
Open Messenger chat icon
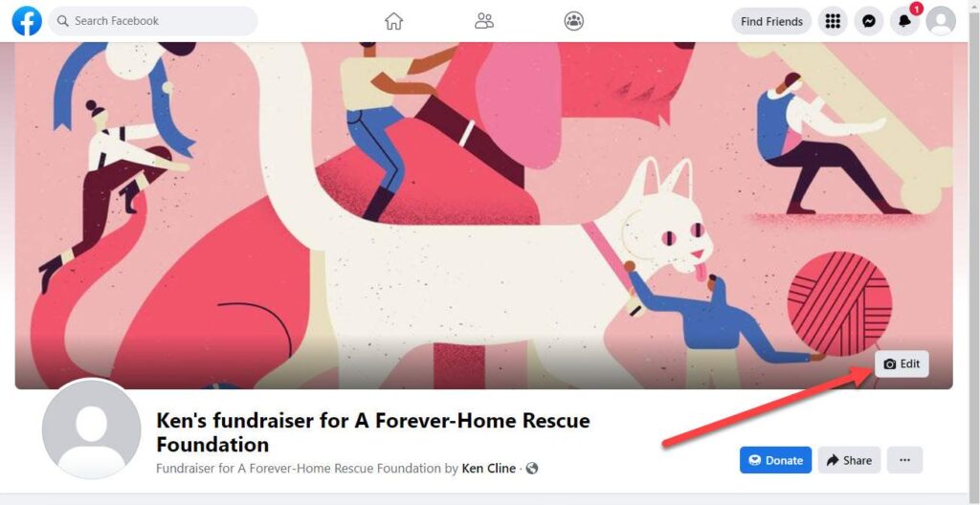tap(869, 21)
